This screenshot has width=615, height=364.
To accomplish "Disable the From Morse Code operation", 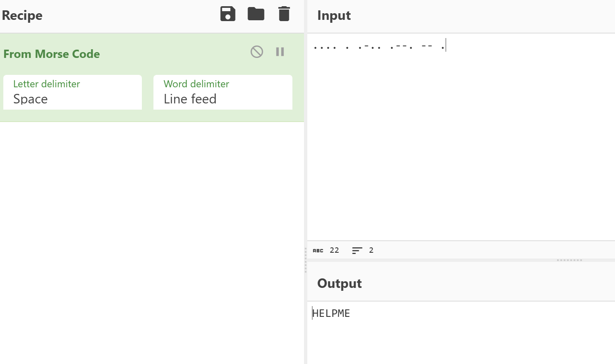I will [x=256, y=52].
